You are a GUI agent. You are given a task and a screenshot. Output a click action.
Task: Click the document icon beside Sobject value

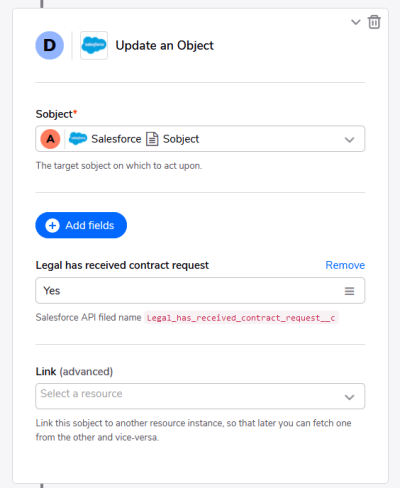[152, 139]
